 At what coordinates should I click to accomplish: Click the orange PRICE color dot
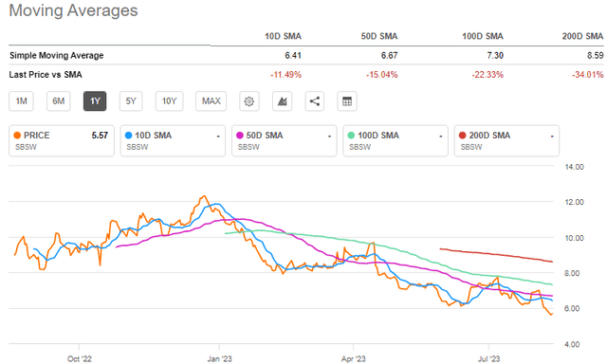tap(17, 136)
